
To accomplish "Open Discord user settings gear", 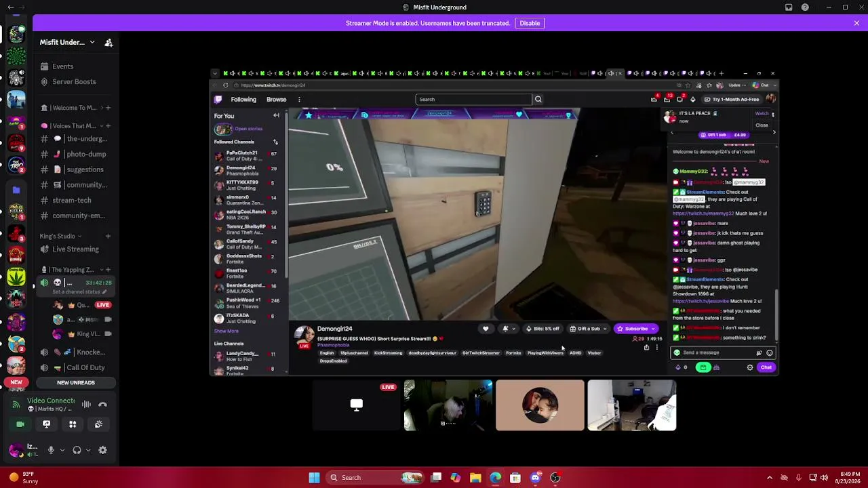I will point(102,450).
